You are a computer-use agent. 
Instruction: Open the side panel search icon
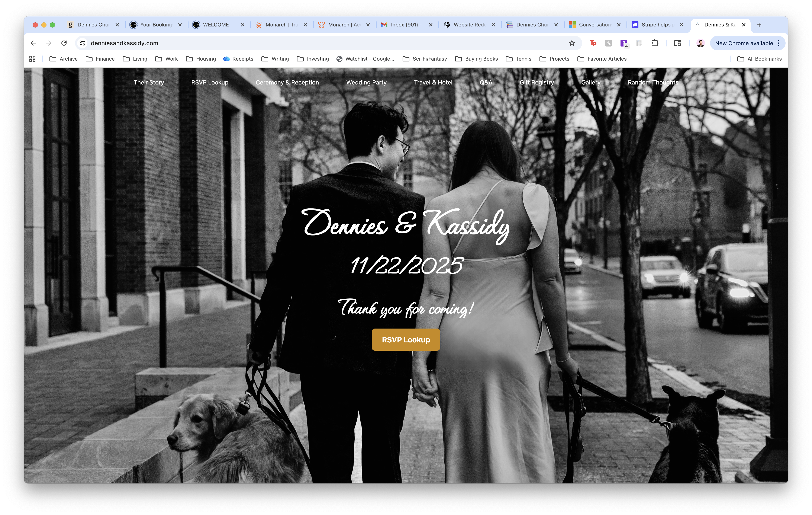point(677,43)
